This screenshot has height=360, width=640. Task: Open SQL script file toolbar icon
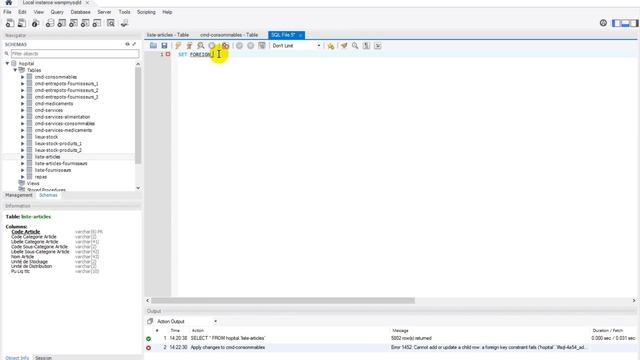coord(22,23)
